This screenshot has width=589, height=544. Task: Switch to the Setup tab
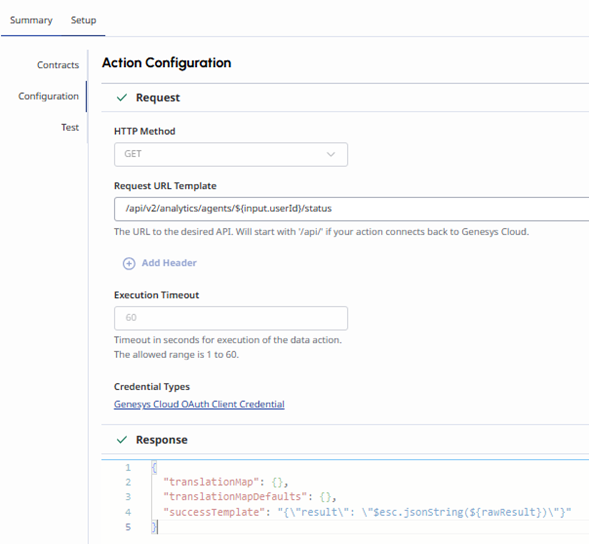pyautogui.click(x=83, y=20)
